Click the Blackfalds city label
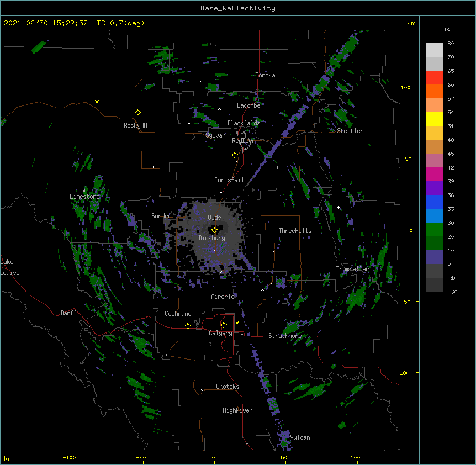Viewport: 476px width, 465px height. click(244, 123)
